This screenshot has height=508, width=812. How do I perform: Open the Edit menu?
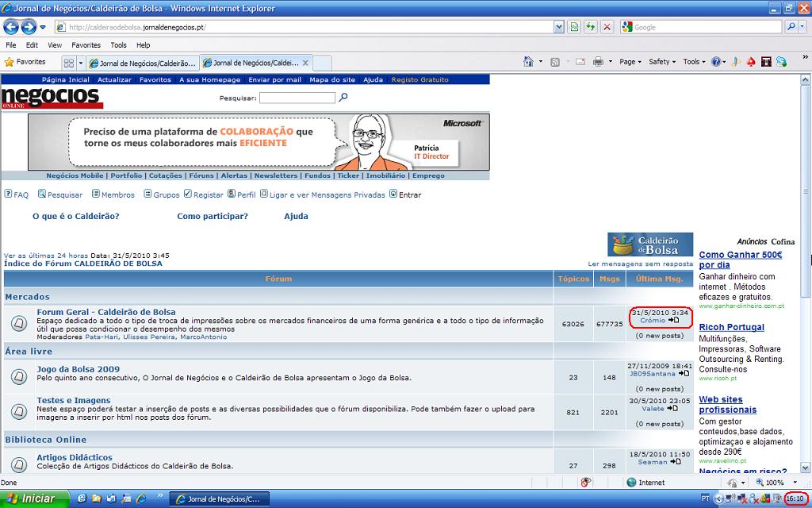32,45
